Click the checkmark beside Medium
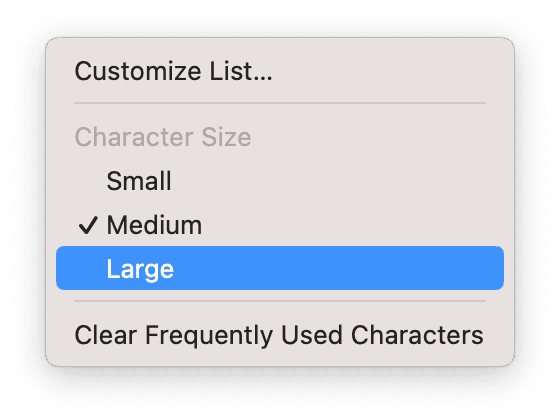This screenshot has height=420, width=560. (x=88, y=226)
